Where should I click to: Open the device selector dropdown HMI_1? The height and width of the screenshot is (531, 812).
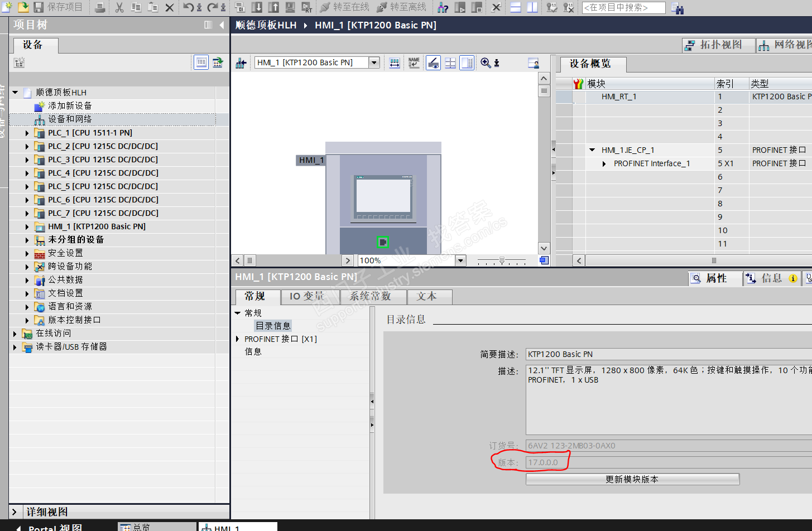pos(374,62)
